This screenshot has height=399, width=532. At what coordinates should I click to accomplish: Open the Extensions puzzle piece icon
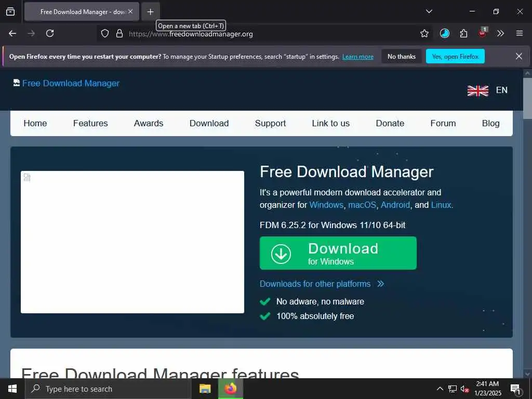point(463,33)
